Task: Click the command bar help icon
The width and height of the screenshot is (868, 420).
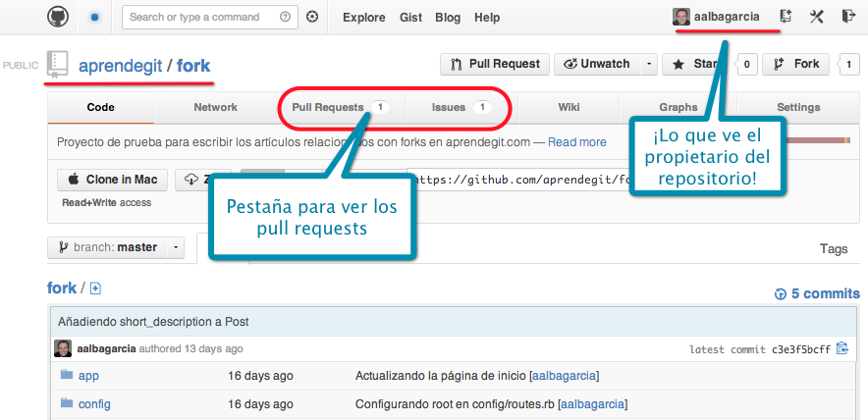Action: pos(286,17)
